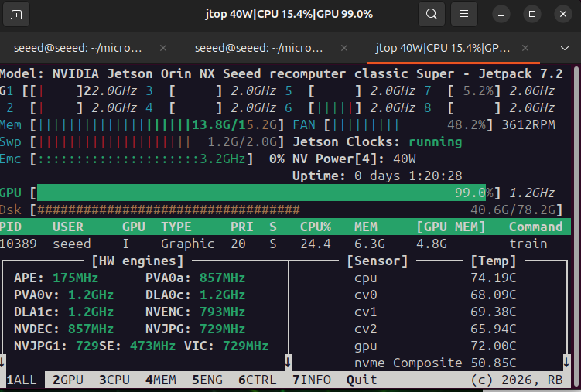The width and height of the screenshot is (581, 392).
Task: Click 3612RPM fan speed value
Action: (x=528, y=125)
